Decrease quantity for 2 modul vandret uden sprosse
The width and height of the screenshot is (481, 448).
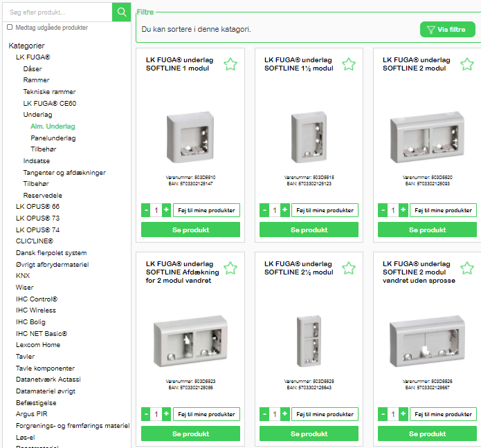pyautogui.click(x=383, y=414)
